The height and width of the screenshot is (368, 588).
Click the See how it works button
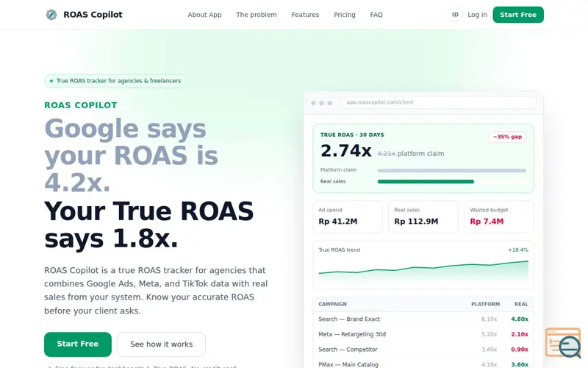[x=161, y=344]
